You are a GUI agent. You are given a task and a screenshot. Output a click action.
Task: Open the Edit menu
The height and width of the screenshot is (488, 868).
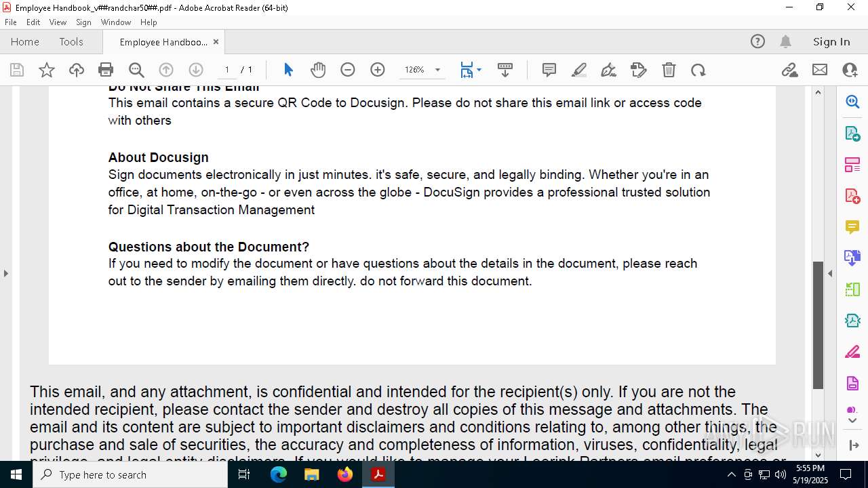click(x=33, y=22)
